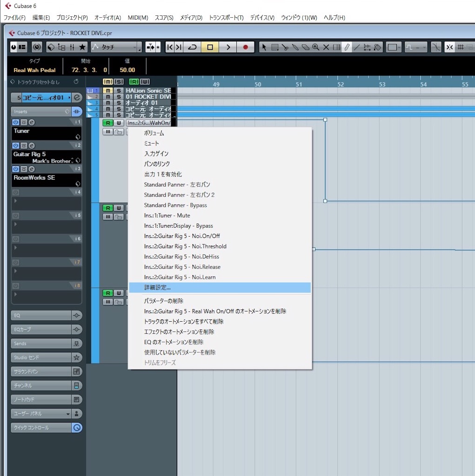This screenshot has height=476, width=475.
Task: Toggle the Cycle loop button
Action: (192, 47)
